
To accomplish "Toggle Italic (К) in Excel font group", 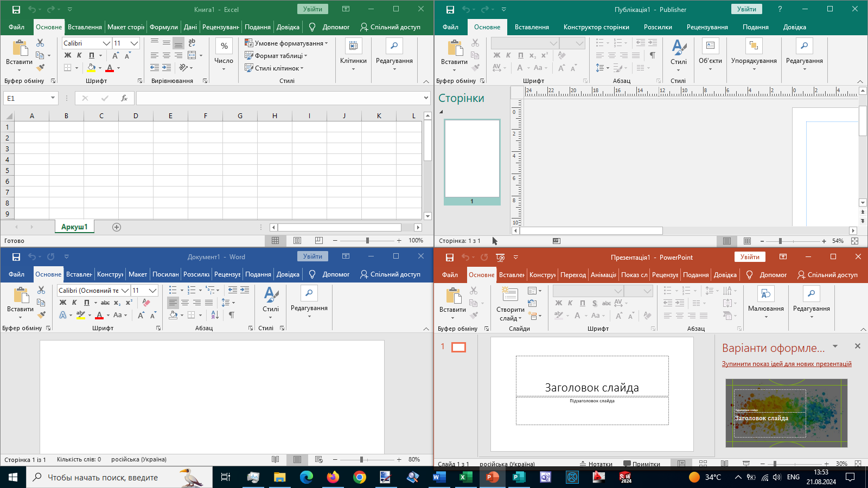I will click(79, 55).
